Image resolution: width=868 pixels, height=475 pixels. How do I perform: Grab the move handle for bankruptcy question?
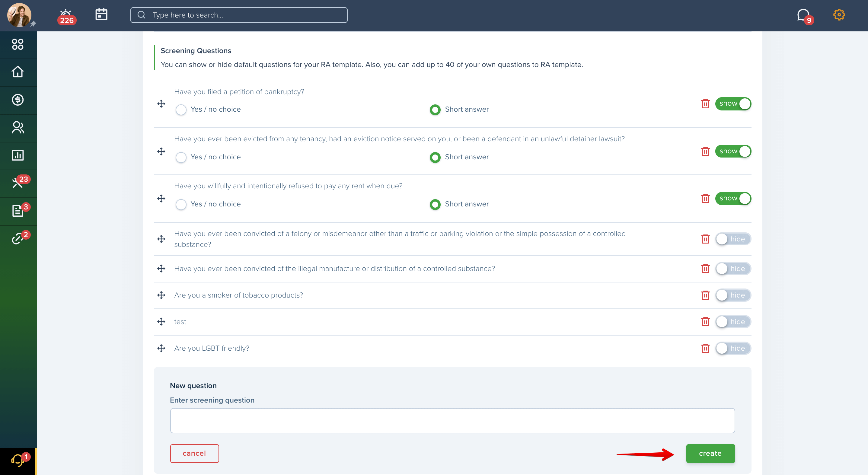(x=161, y=104)
